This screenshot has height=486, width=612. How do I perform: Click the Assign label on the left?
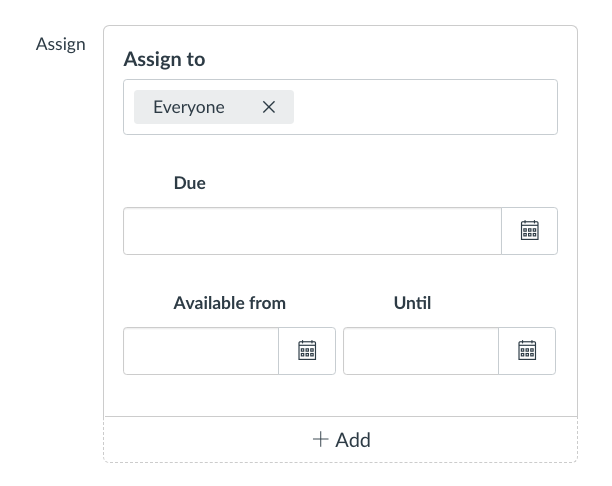[61, 45]
